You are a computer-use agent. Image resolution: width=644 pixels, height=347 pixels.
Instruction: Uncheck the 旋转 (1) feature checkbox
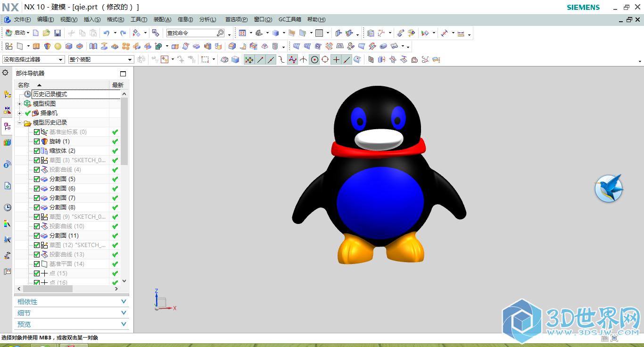pyautogui.click(x=37, y=141)
